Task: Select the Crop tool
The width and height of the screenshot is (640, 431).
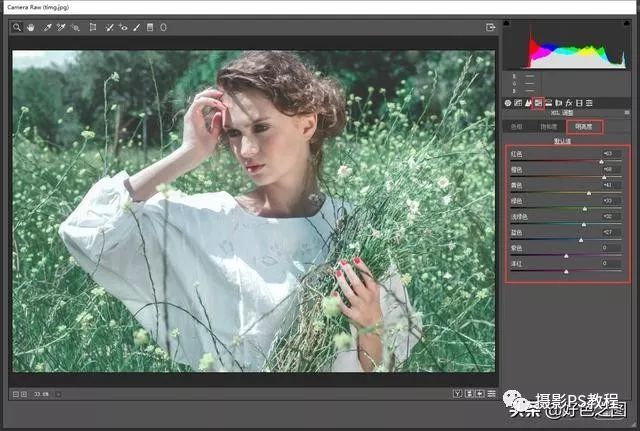Action: (x=92, y=27)
